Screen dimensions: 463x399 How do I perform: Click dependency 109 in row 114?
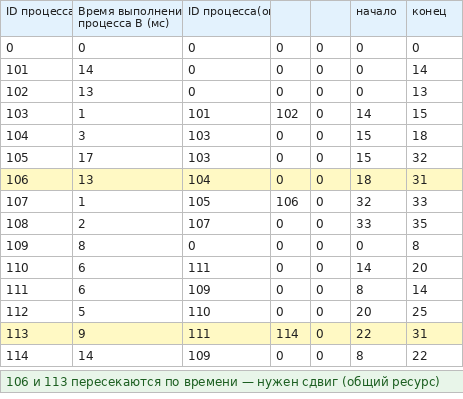[226, 356]
